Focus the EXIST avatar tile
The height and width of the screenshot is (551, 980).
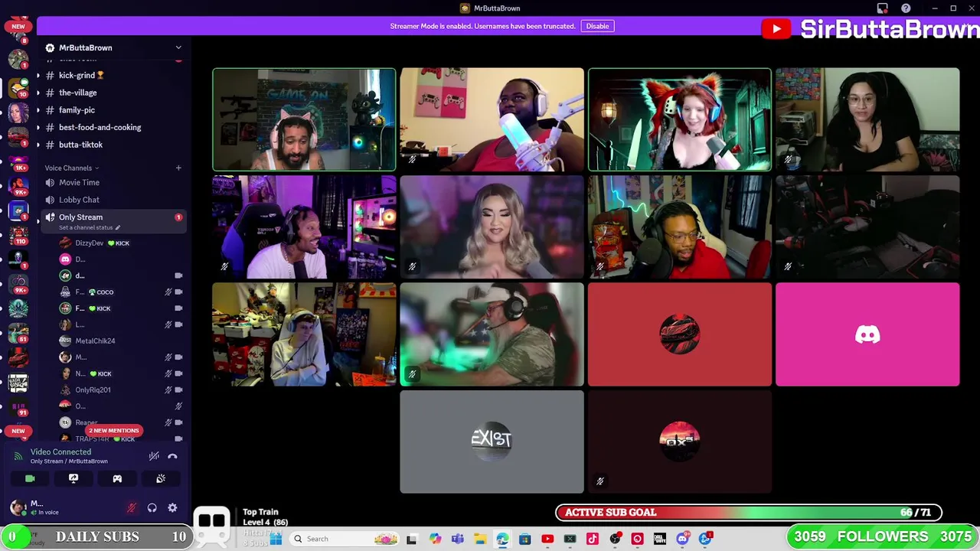(x=492, y=442)
